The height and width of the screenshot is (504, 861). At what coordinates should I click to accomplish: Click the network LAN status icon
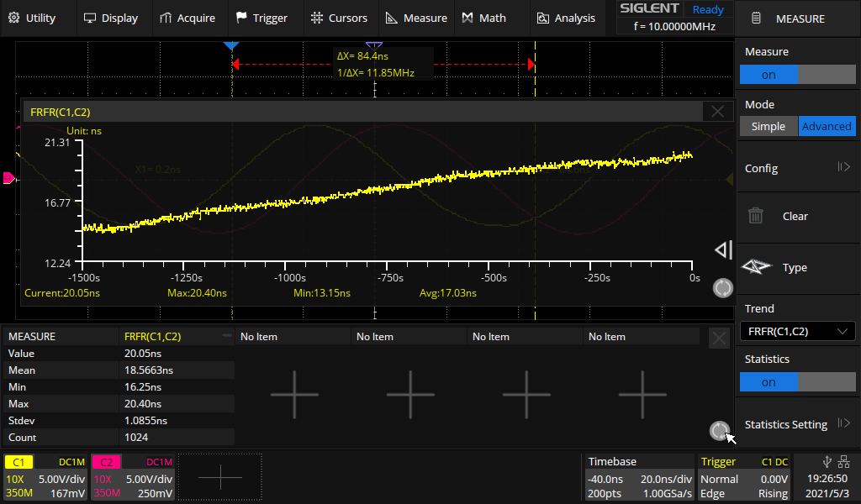pyautogui.click(x=844, y=461)
